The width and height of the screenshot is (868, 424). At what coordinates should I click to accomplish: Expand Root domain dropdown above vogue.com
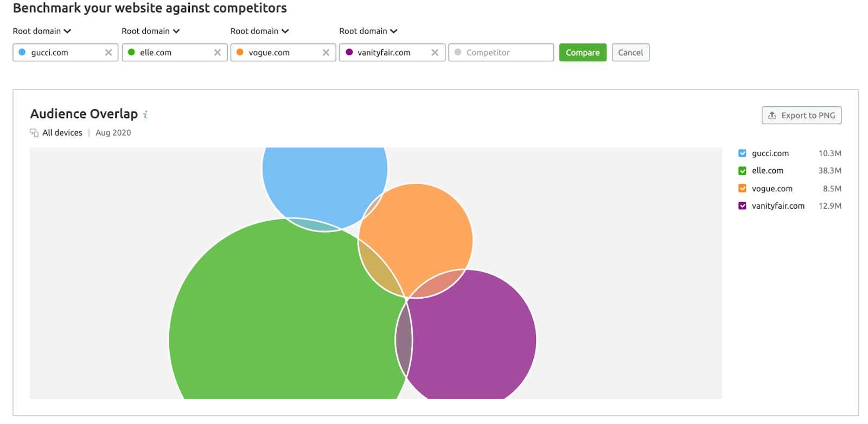click(260, 31)
